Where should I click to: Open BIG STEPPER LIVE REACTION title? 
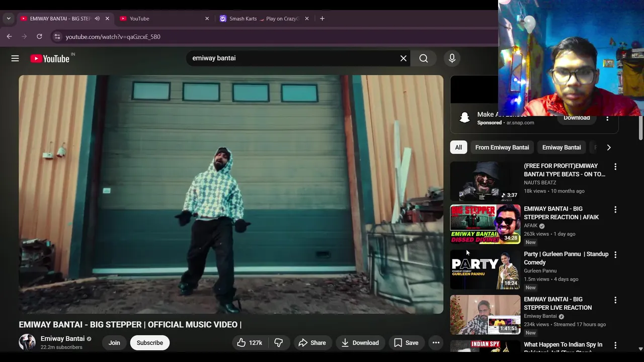coord(558,304)
